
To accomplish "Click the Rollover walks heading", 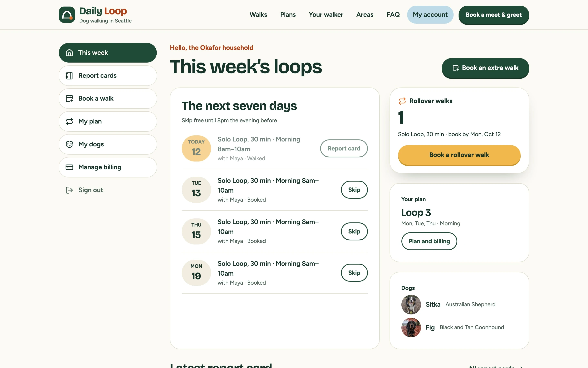I will tap(431, 101).
